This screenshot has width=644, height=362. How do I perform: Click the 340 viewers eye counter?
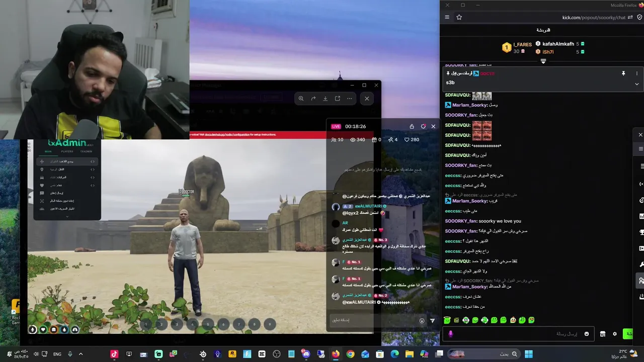pos(357,139)
